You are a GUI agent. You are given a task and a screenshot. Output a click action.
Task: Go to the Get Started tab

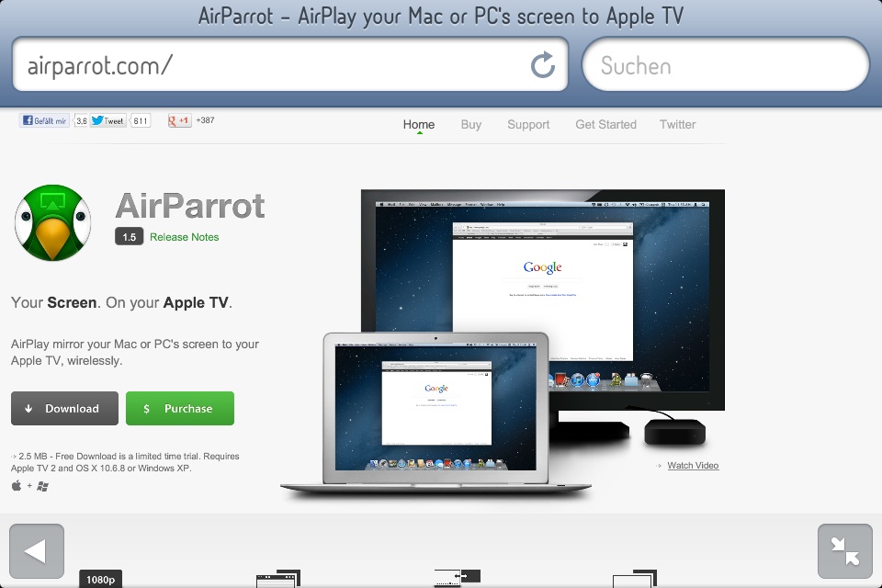605,125
